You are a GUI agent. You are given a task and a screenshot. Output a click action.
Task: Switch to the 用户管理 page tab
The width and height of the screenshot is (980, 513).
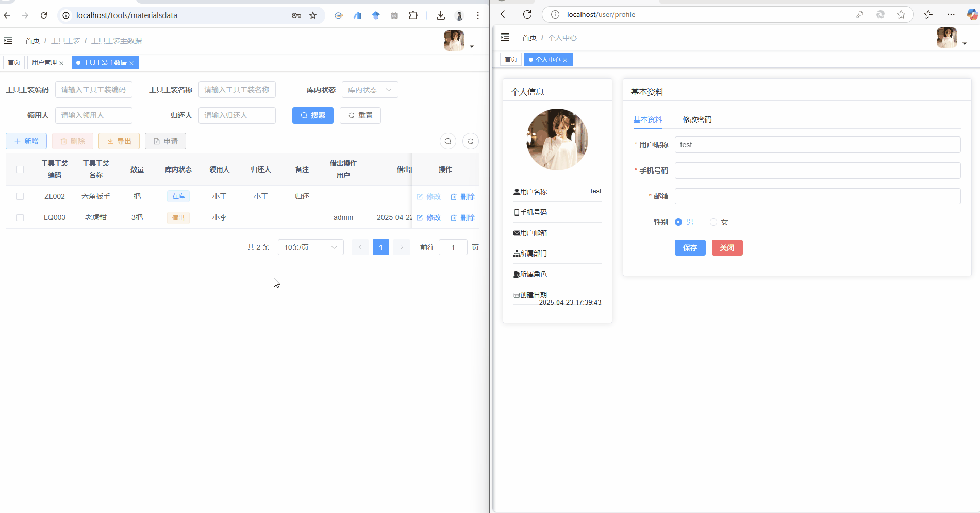pos(44,63)
